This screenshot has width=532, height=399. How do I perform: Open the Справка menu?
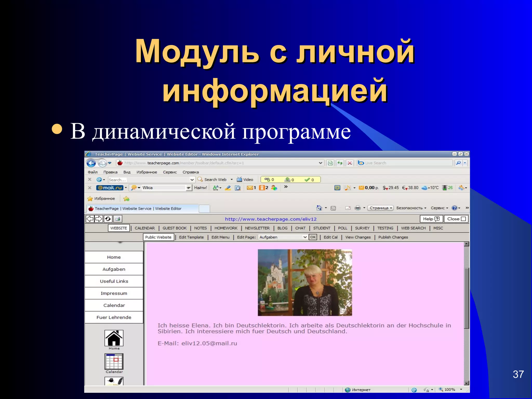pos(191,172)
